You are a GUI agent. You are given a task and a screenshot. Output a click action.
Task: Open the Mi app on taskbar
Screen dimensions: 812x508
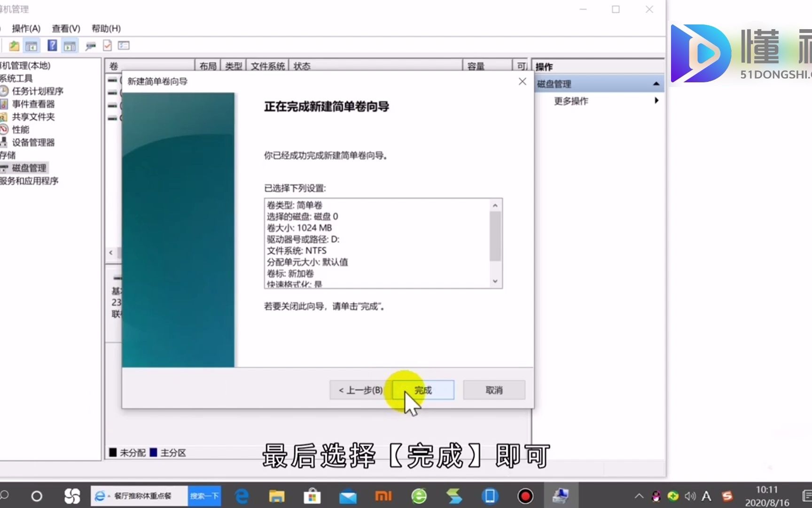click(x=383, y=496)
